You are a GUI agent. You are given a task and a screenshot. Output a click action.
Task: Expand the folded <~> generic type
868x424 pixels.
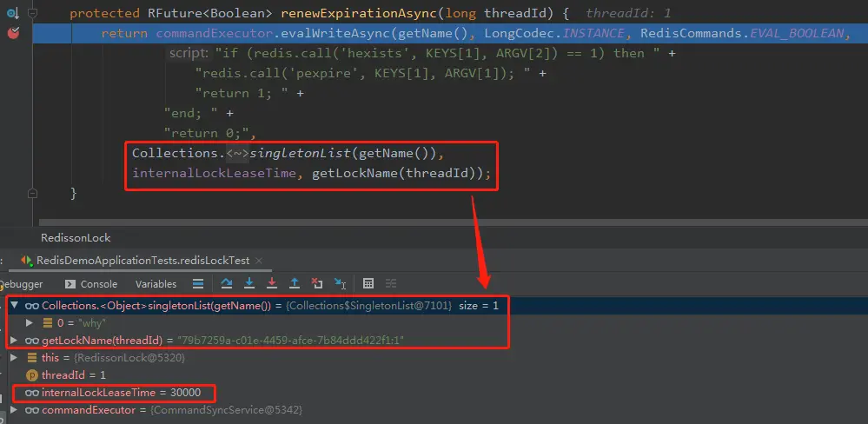[x=237, y=153]
